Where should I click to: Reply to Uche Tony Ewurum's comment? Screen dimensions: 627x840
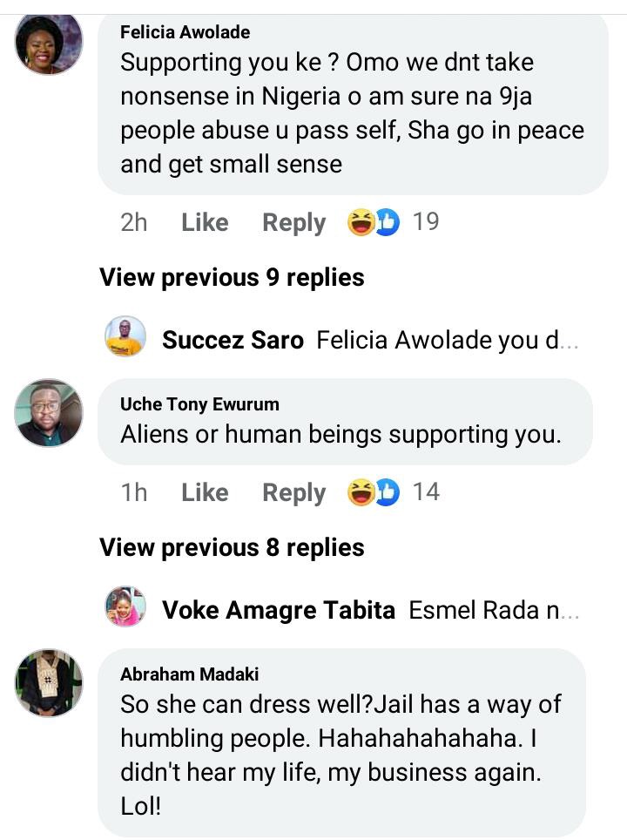pos(294,493)
